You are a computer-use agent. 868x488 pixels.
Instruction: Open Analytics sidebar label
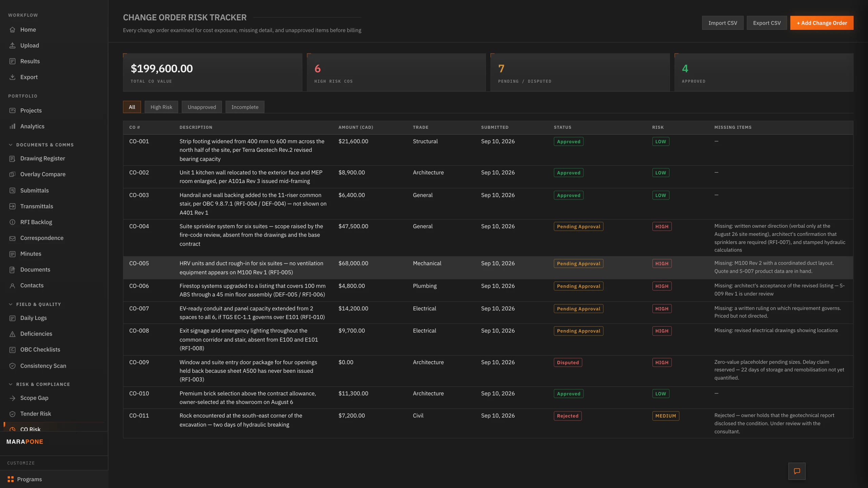[x=32, y=126]
